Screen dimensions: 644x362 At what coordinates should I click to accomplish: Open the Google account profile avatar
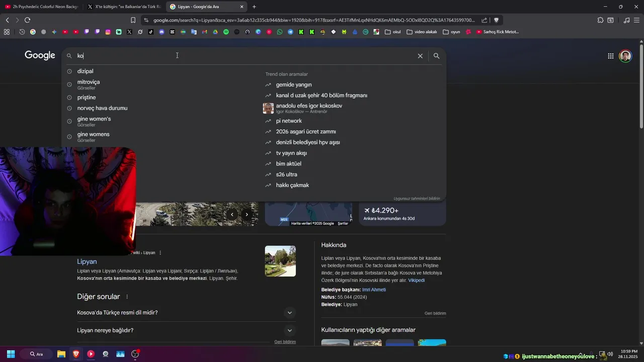pos(625,56)
